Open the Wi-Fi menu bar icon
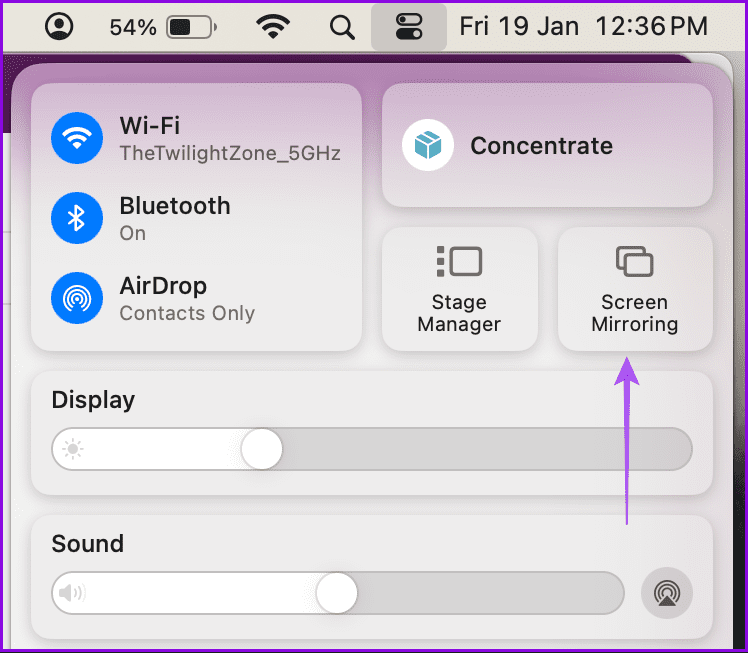The image size is (748, 653). pos(273,27)
